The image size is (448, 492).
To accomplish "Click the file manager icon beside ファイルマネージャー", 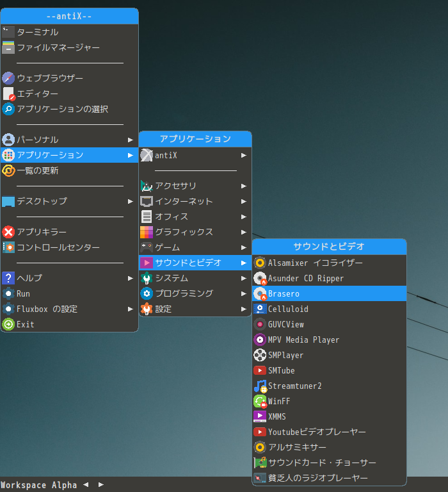I will tap(8, 47).
